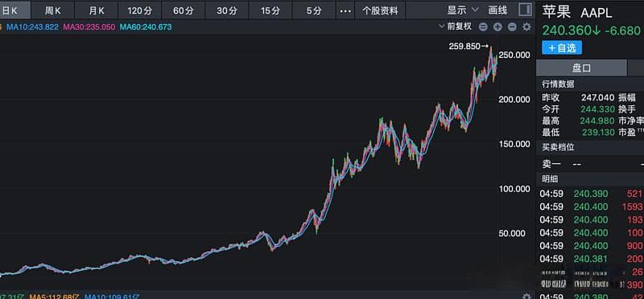This screenshot has height=299, width=644.
Task: Click the 最高 244.980 value
Action: (x=598, y=121)
